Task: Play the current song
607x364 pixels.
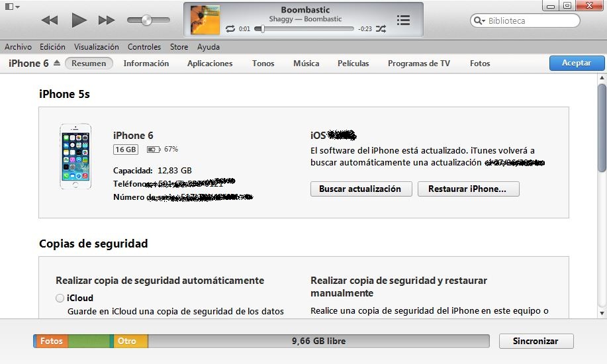Action: point(79,20)
